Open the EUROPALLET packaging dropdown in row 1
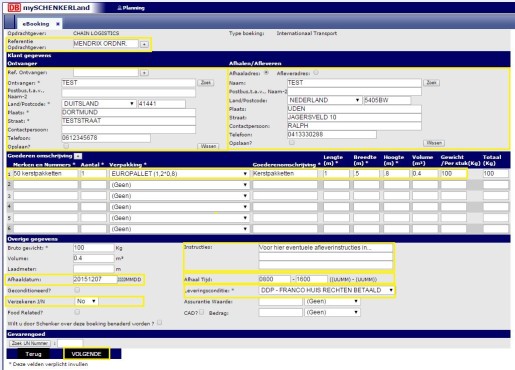 point(179,174)
